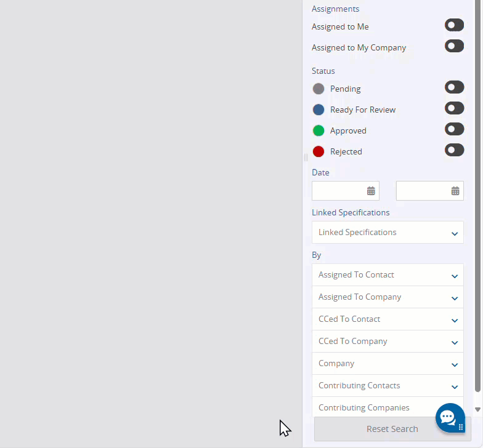The width and height of the screenshot is (483, 448).
Task: Enable the Ready For Review toggle
Action: (454, 108)
